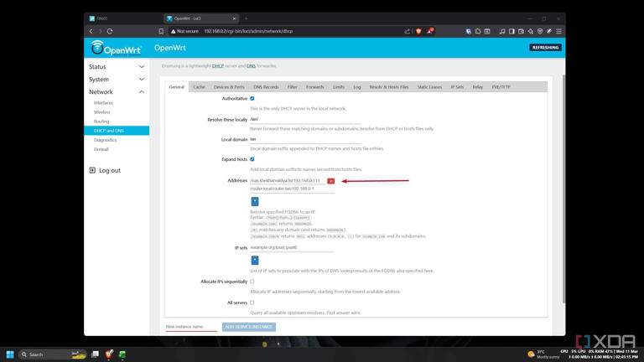This screenshot has width=644, height=362.
Task: Toggle the Authoritative checkbox
Action: [252, 99]
